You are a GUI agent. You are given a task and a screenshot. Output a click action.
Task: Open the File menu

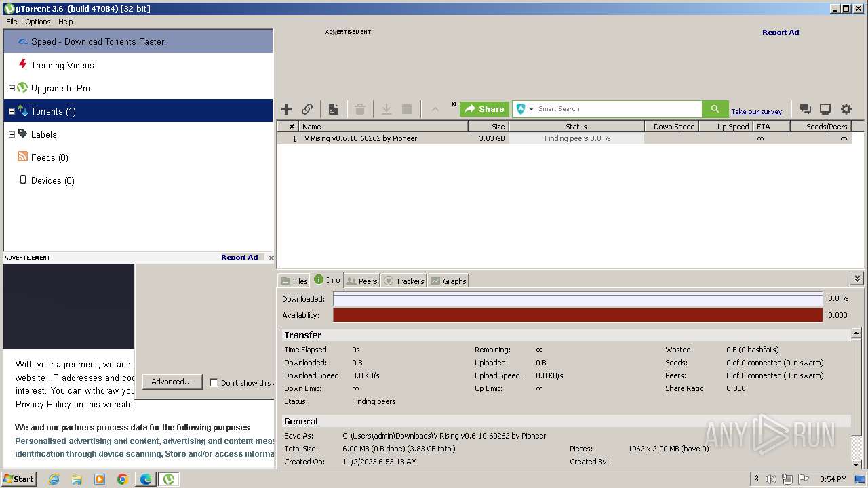(12, 22)
